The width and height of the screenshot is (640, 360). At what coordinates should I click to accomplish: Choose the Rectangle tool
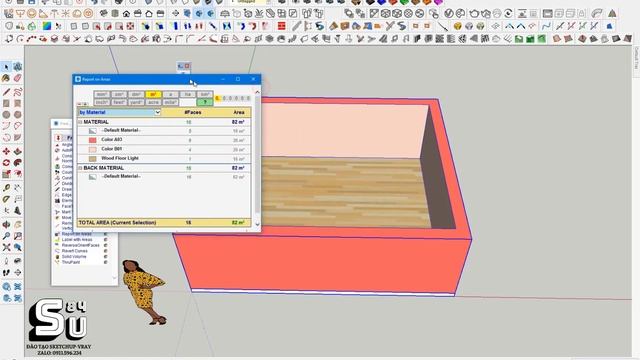coord(6,103)
